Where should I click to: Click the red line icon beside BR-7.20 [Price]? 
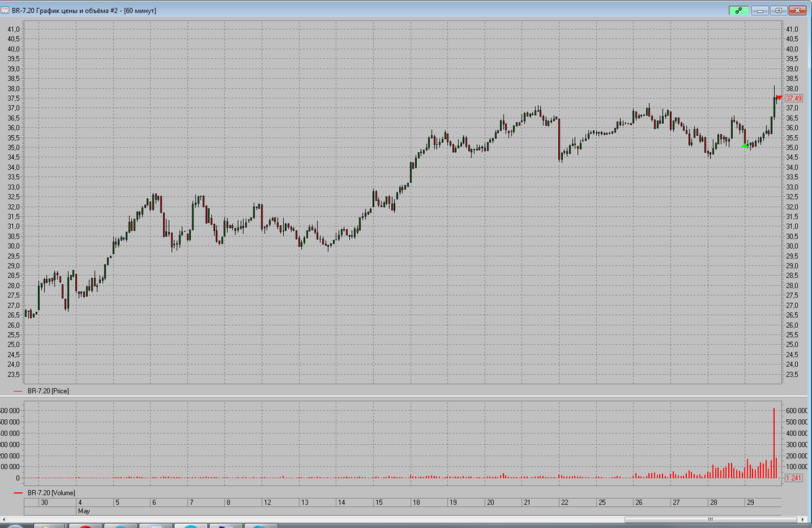click(x=18, y=391)
